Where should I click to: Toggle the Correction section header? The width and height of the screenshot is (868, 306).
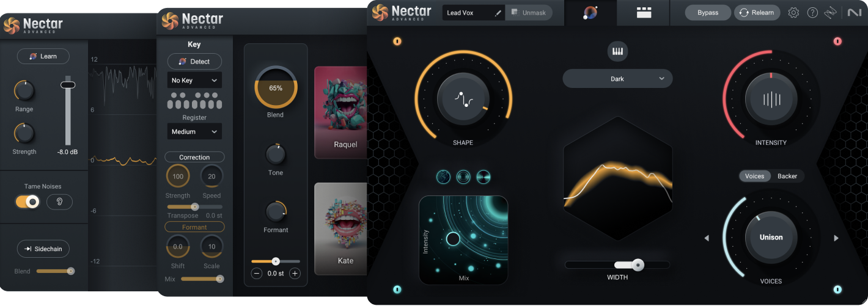coord(194,157)
